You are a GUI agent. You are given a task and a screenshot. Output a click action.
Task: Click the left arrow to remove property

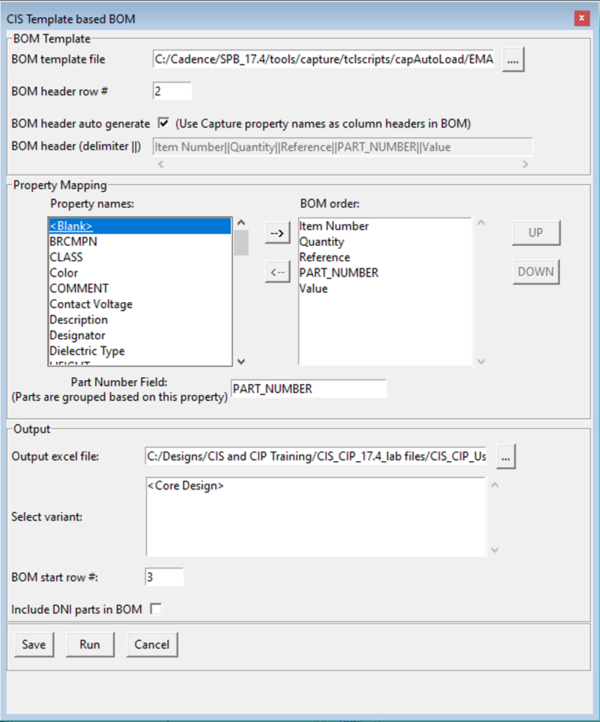[x=277, y=272]
